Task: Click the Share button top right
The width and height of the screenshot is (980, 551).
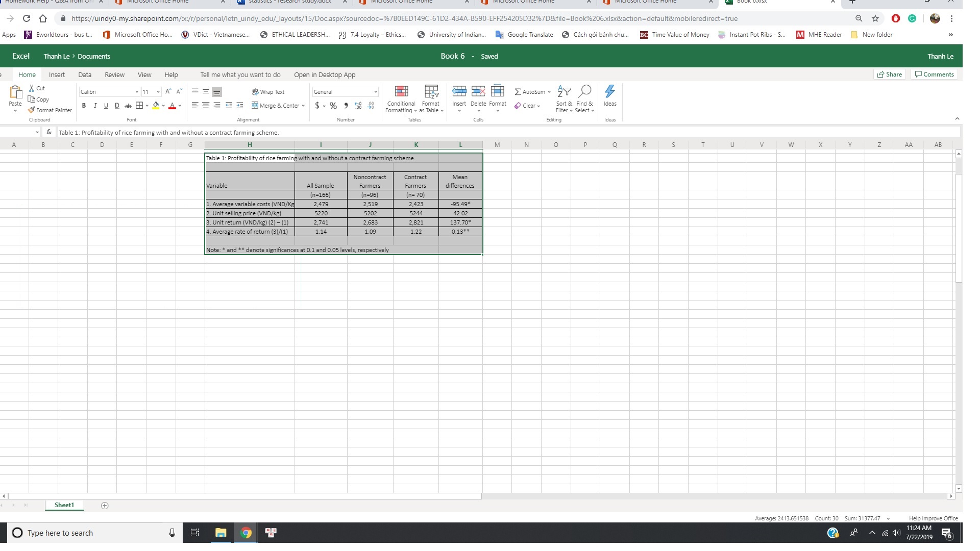Action: [891, 74]
